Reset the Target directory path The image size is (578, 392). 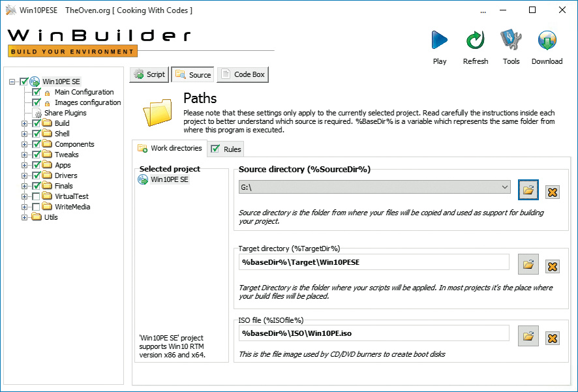(x=552, y=266)
